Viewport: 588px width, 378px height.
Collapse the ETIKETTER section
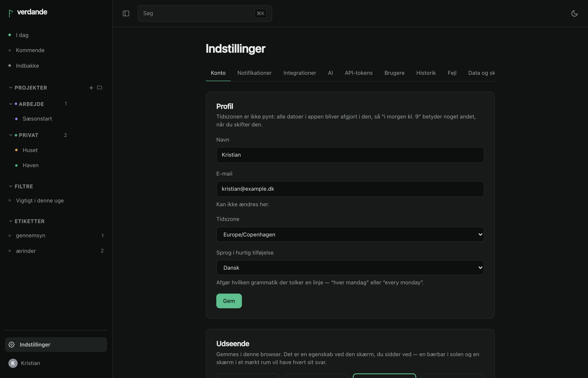[x=10, y=221]
